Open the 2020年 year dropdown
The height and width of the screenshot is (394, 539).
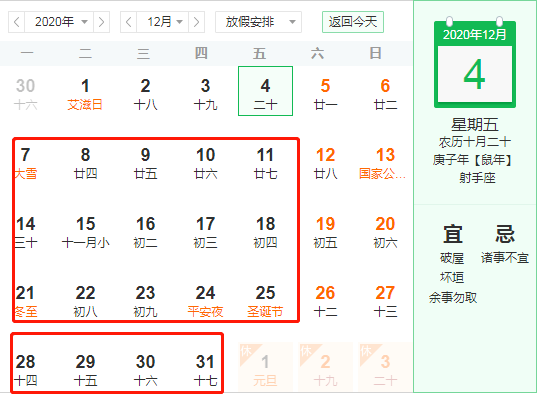(59, 22)
